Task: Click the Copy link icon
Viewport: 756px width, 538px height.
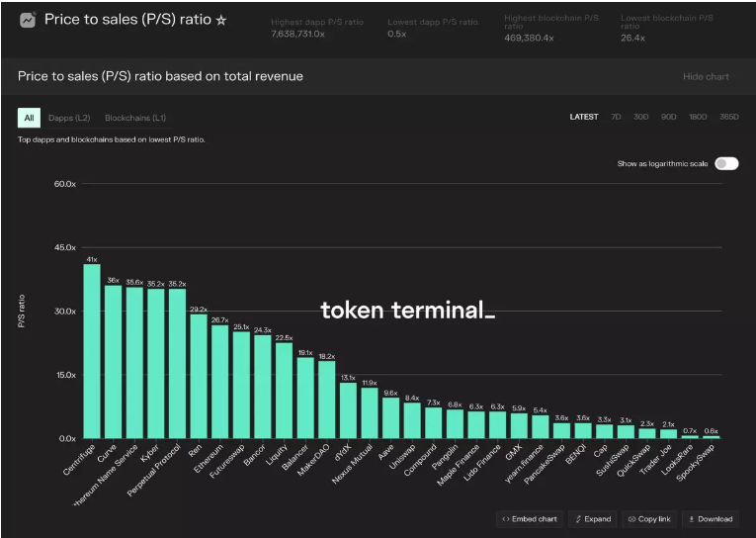Action: click(632, 518)
